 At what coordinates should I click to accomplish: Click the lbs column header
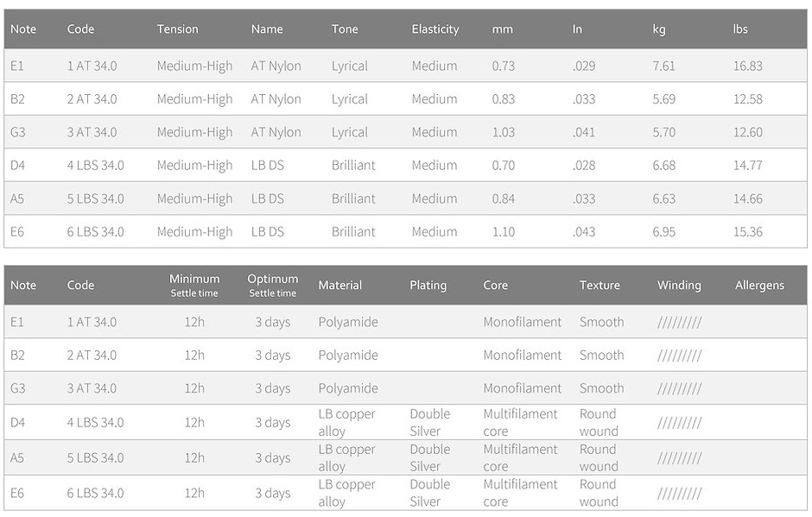(x=740, y=29)
